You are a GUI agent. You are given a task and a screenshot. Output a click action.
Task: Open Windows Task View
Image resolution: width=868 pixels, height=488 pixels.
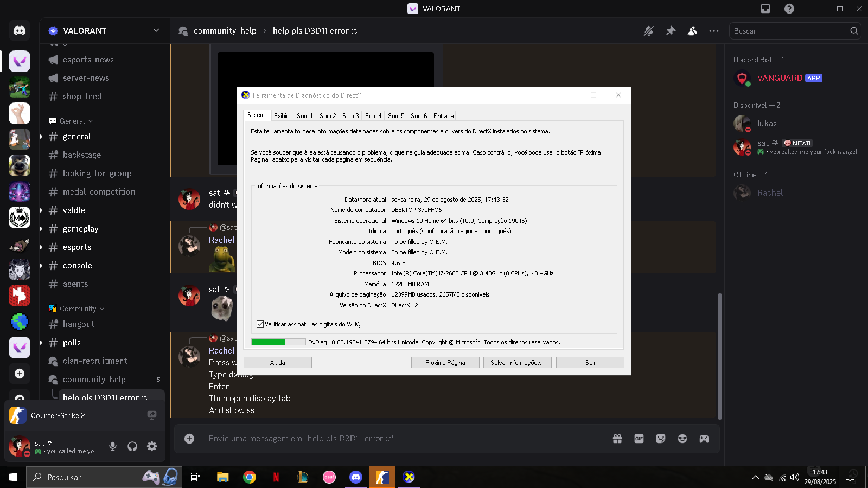[195, 477]
